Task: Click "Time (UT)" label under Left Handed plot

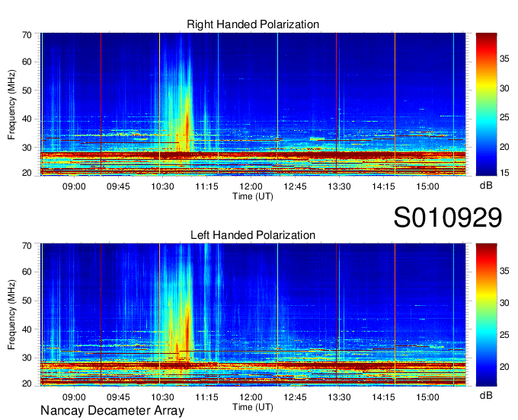Action: pyautogui.click(x=253, y=407)
